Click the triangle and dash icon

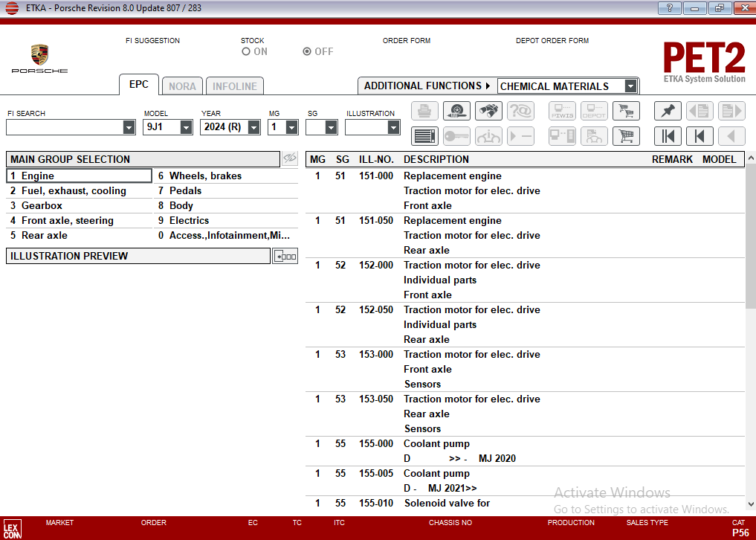[x=520, y=136]
